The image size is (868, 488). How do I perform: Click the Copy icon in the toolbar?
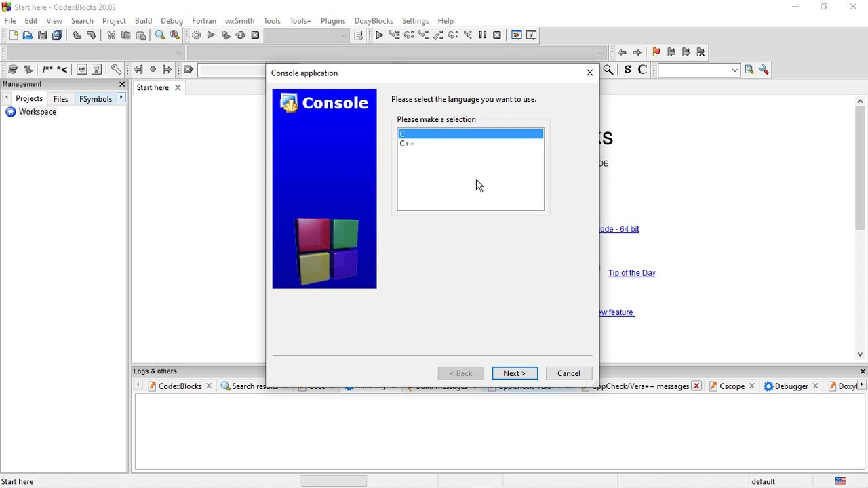[126, 35]
